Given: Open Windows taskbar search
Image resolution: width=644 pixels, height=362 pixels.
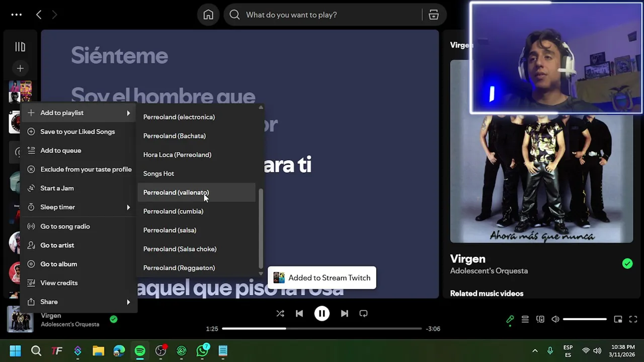Looking at the screenshot, I should pyautogui.click(x=36, y=351).
